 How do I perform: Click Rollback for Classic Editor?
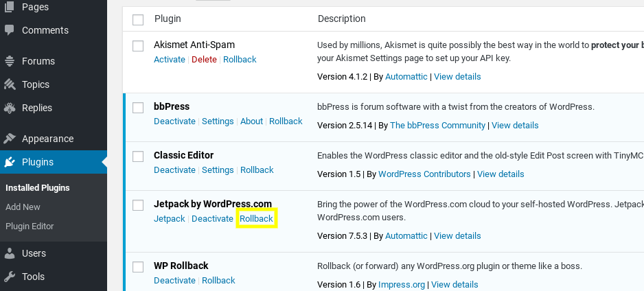pos(257,170)
